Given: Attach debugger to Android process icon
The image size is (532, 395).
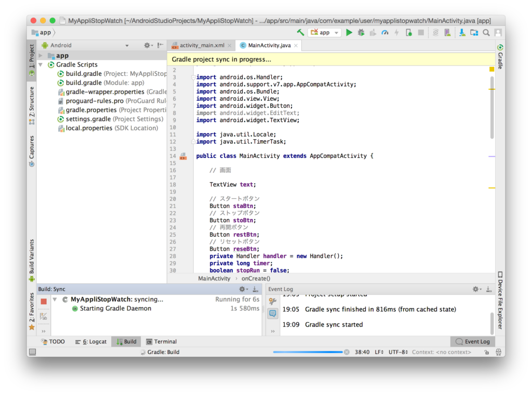Looking at the screenshot, I should point(409,33).
